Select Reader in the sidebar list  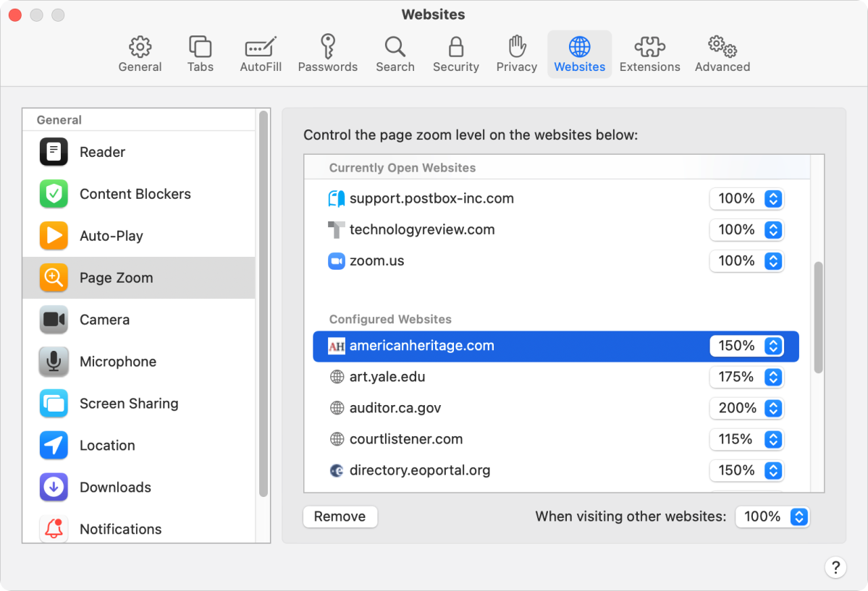(139, 152)
